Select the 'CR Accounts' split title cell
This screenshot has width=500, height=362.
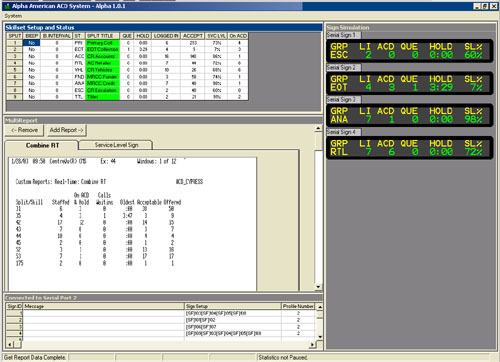point(102,56)
